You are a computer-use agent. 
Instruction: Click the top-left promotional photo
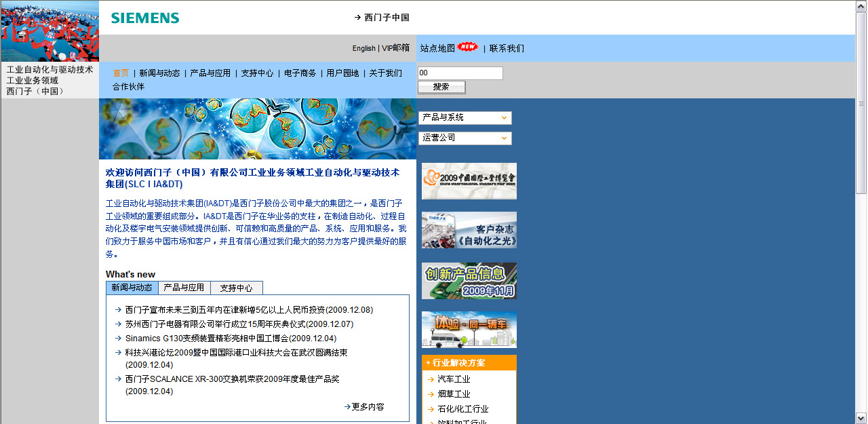pyautogui.click(x=50, y=31)
